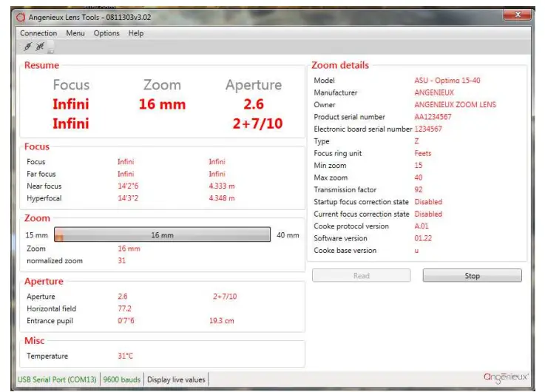Click the Horizontal field value 77.2
Image resolution: width=545 pixels, height=392 pixels.
[x=124, y=308]
